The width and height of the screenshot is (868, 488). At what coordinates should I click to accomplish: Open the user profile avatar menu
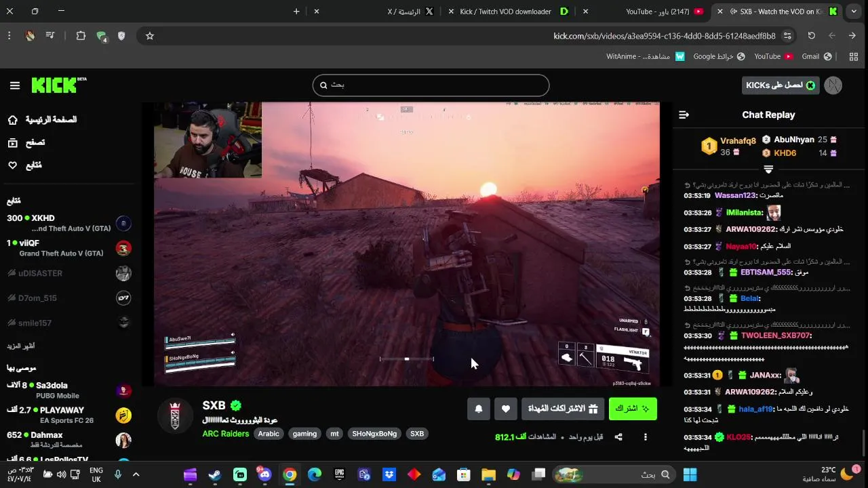click(833, 85)
